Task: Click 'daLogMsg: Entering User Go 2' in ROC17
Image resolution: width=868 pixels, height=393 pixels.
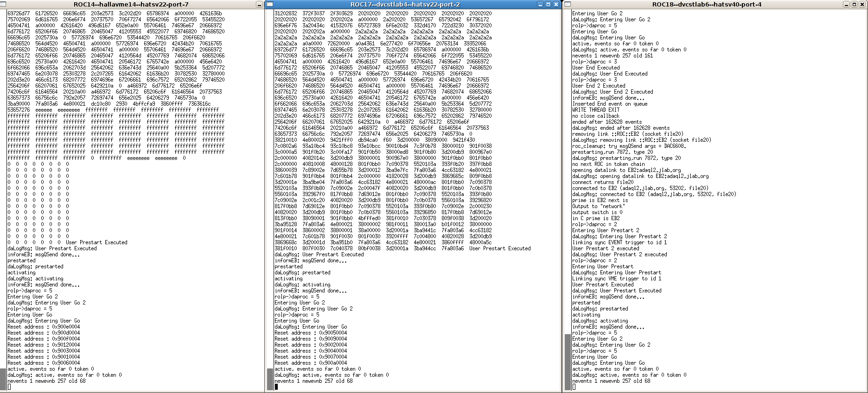Action: tap(313, 309)
